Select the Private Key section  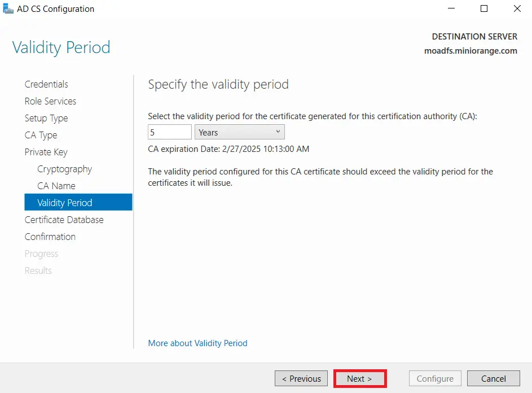pyautogui.click(x=46, y=152)
